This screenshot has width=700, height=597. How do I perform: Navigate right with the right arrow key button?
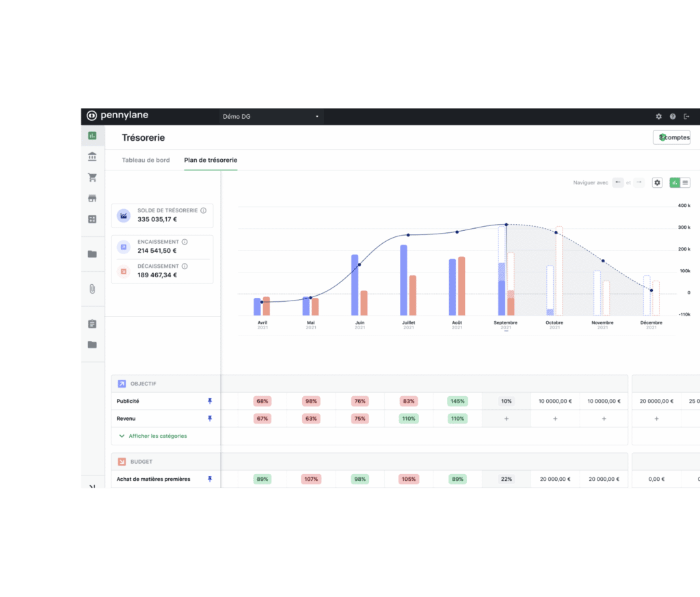639,182
